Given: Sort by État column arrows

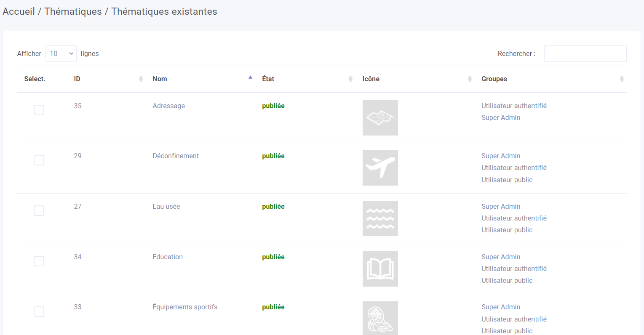Looking at the screenshot, I should [x=350, y=79].
